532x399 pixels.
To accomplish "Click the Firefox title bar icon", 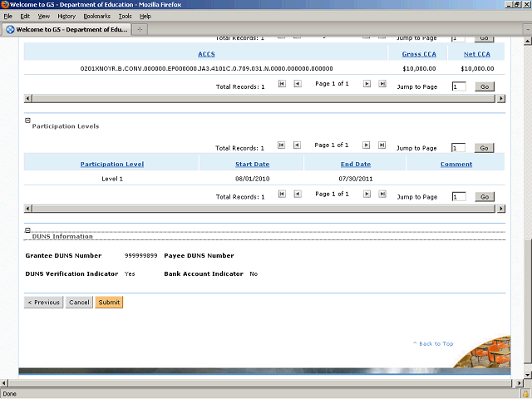I will point(5,5).
